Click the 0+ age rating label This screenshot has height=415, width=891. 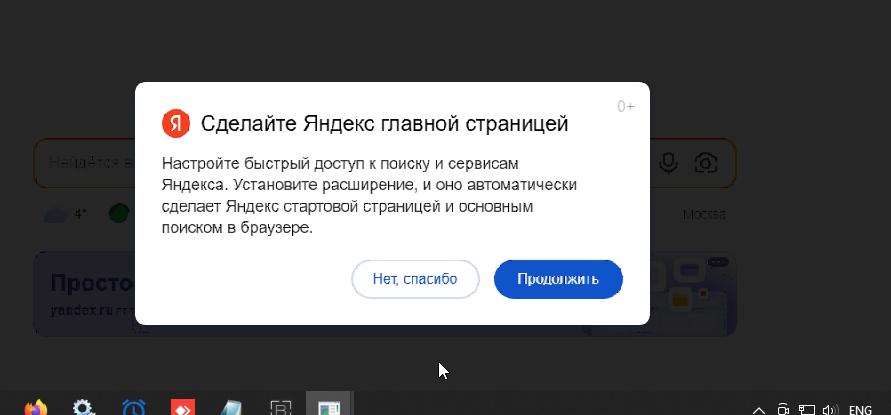point(626,106)
